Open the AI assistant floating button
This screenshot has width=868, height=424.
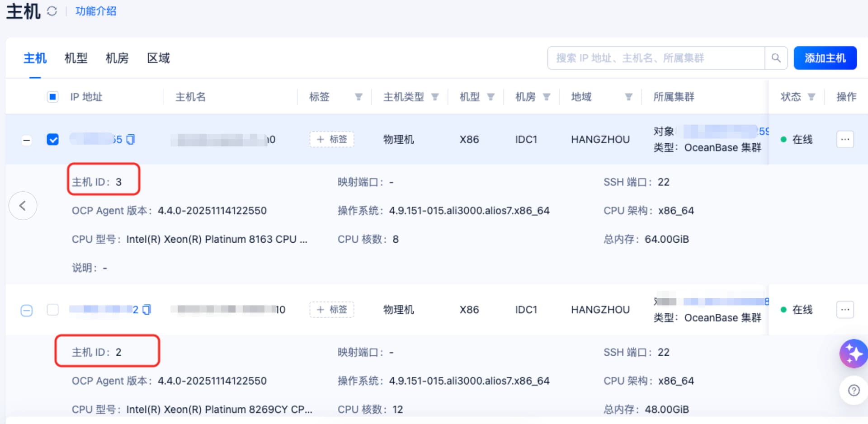[853, 353]
